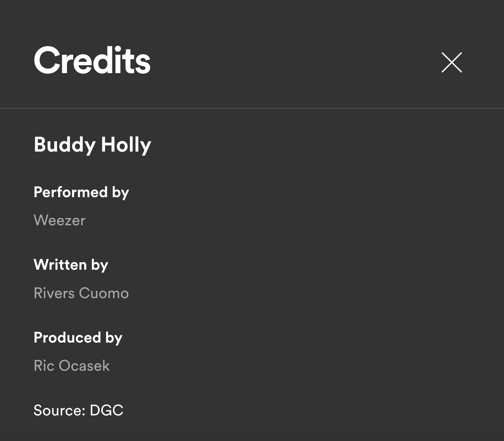Close the Credits dialog with the X
504x441 pixels.
tap(452, 62)
